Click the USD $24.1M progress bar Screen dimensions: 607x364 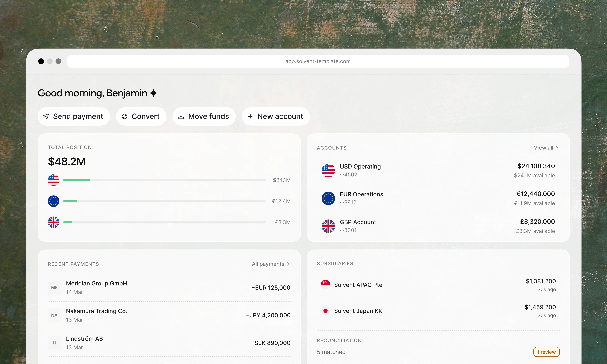click(164, 180)
